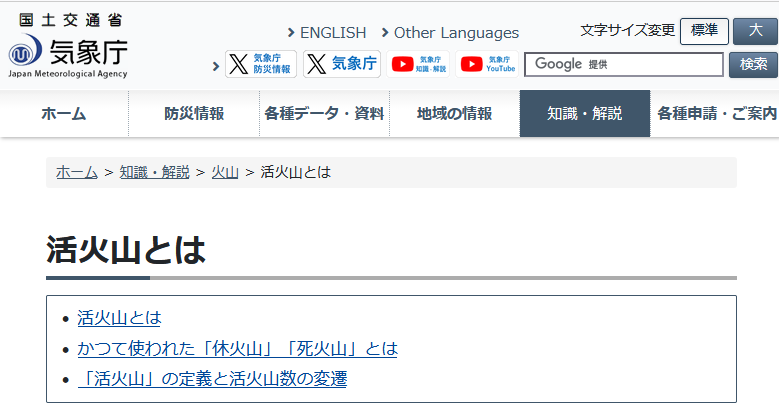This screenshot has height=409, width=779.
Task: Go to ホーム in the navigation bar
Action: [64, 113]
